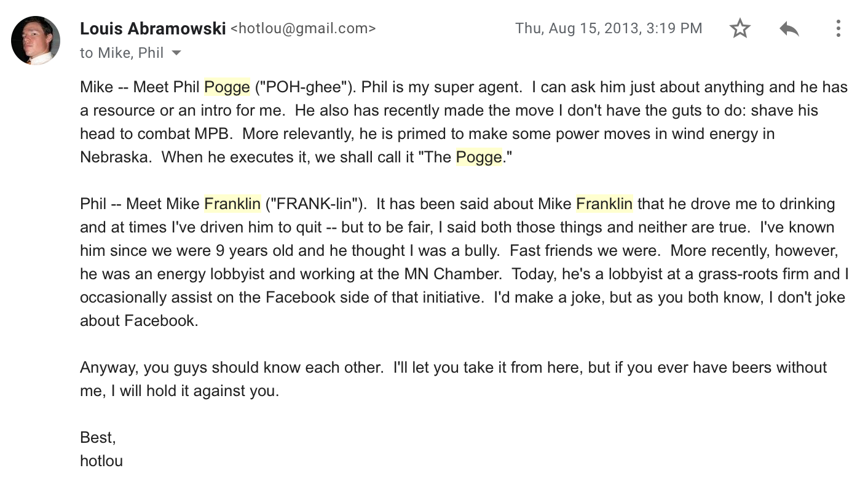The image size is (868, 492).
Task: Click the reply arrow icon
Action: [x=789, y=28]
